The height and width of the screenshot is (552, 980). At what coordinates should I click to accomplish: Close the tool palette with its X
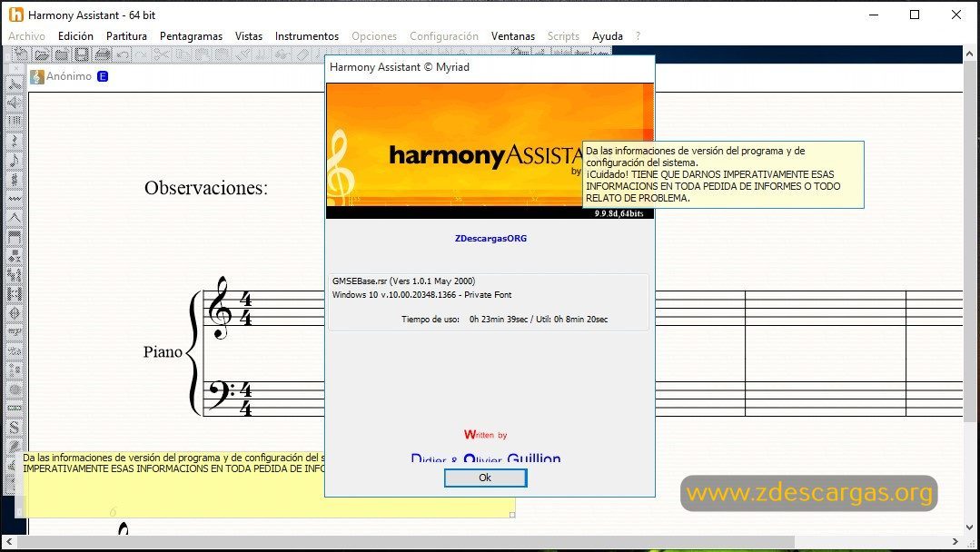(x=16, y=69)
